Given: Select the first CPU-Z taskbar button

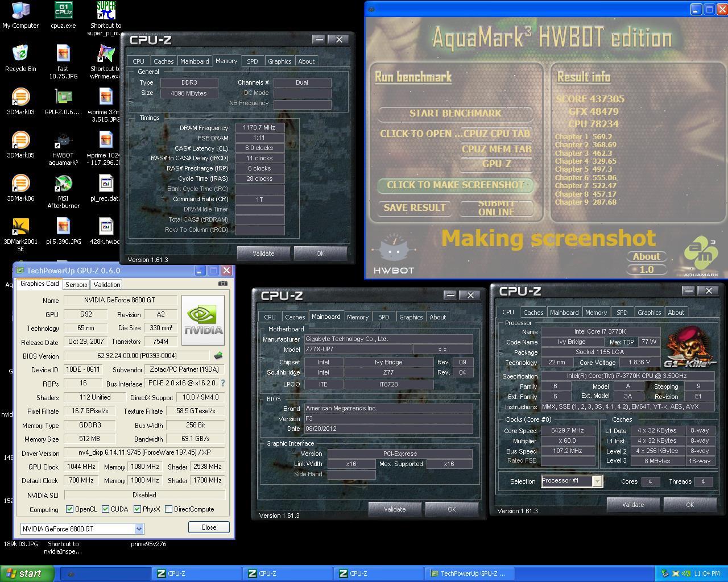Looking at the screenshot, I should 196,573.
